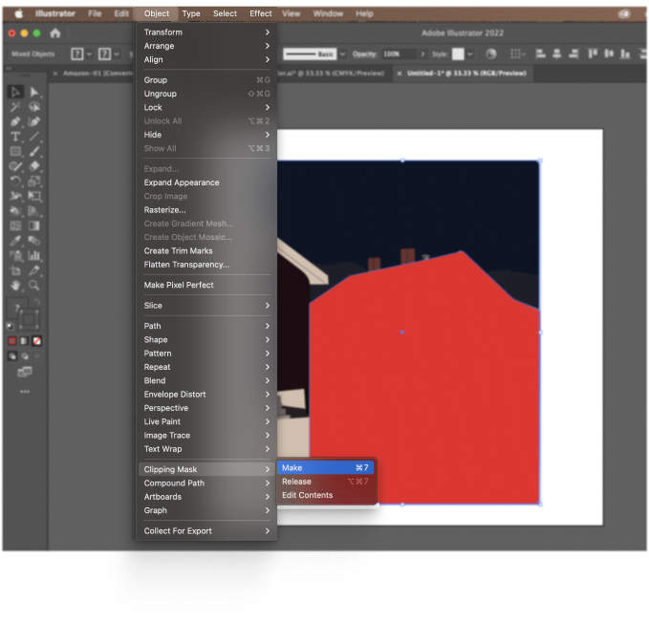Select the Symbol Sprayer tool
649x644 pixels.
point(15,256)
